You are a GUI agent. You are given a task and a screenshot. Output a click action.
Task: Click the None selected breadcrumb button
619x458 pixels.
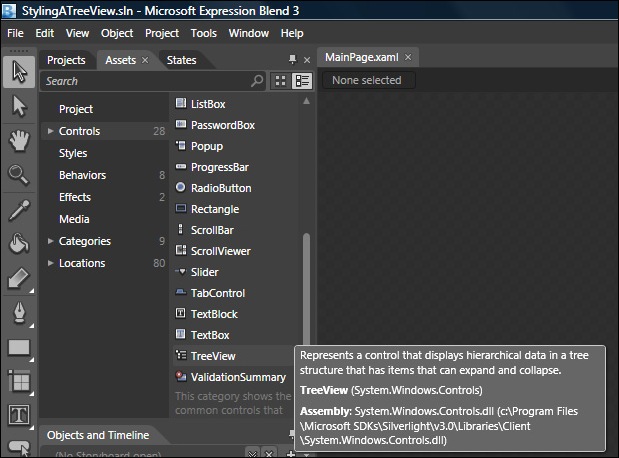coord(367,80)
